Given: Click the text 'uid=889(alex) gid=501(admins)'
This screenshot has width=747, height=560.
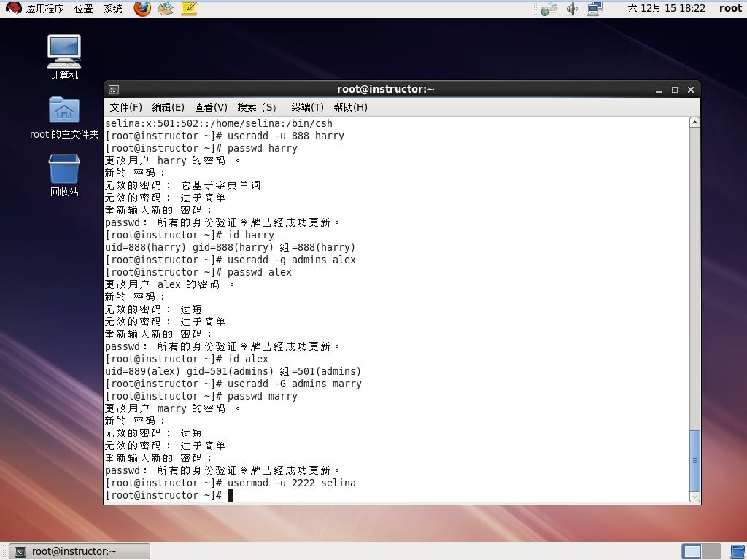Looking at the screenshot, I should pyautogui.click(x=190, y=371).
